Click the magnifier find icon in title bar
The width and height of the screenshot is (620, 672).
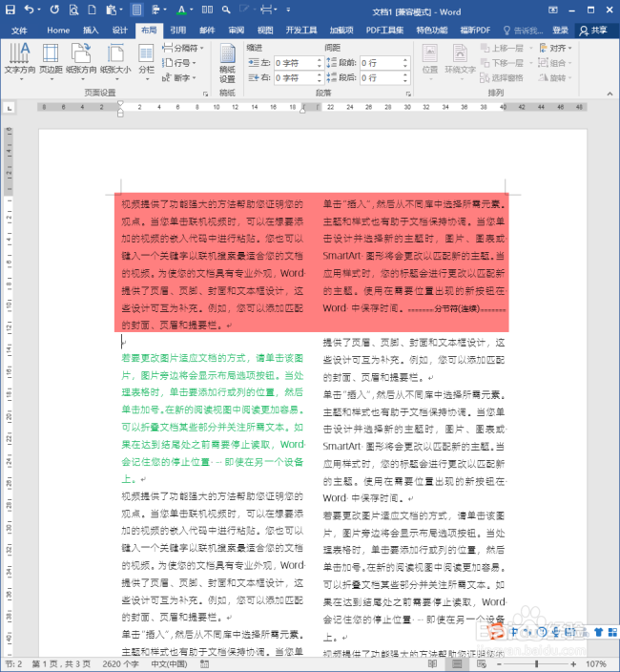(x=226, y=10)
